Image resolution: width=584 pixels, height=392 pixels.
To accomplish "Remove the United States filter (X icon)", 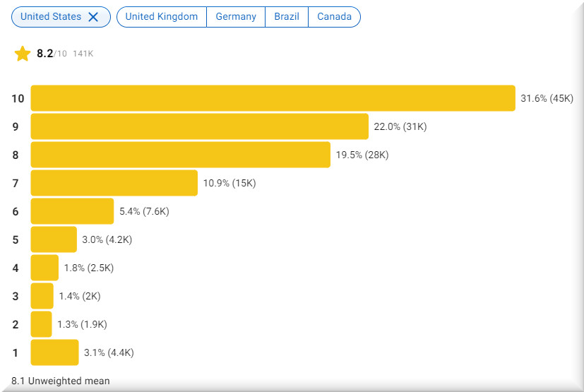I will 93,17.
